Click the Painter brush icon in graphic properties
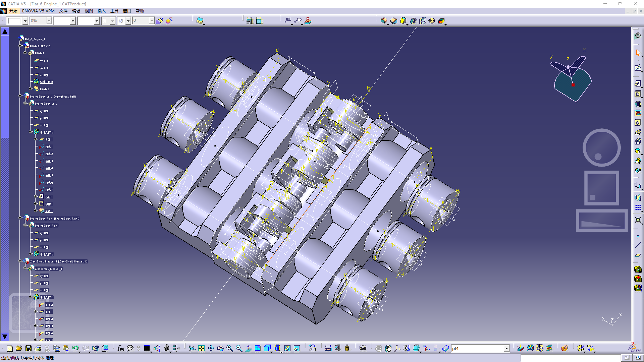The image size is (644, 362). (x=160, y=21)
